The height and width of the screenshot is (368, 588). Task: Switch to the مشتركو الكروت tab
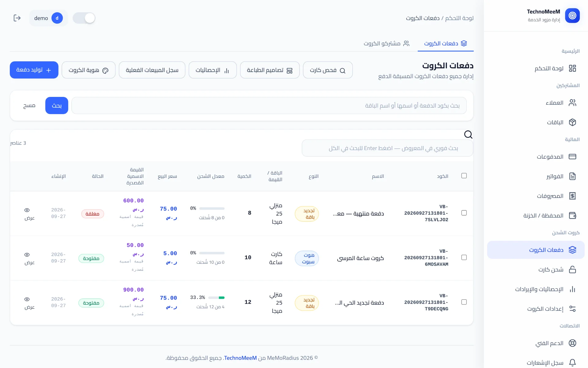(386, 44)
